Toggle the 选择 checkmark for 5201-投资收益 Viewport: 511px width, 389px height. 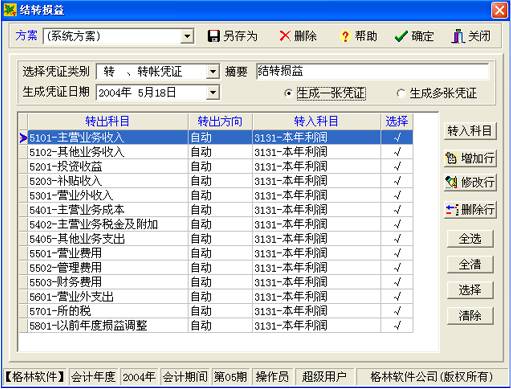coord(397,166)
